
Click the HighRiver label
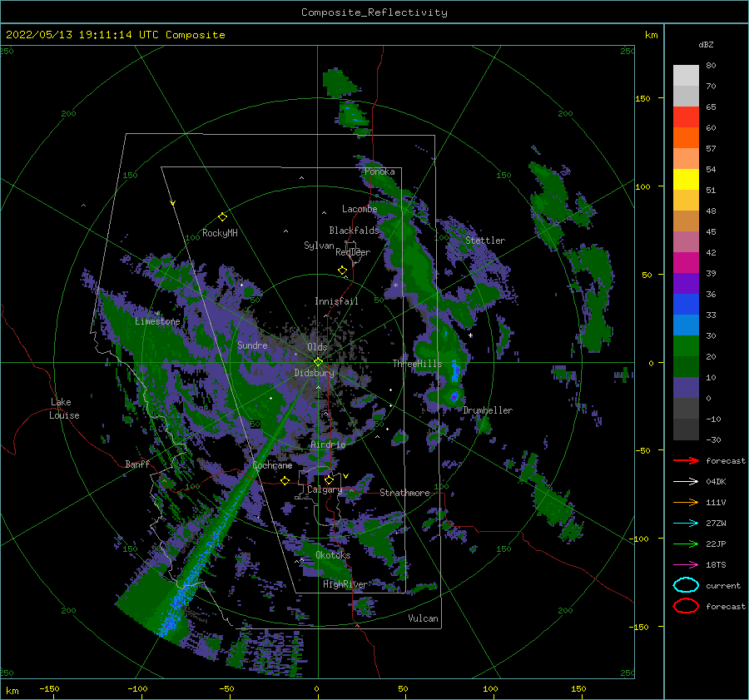tap(345, 584)
